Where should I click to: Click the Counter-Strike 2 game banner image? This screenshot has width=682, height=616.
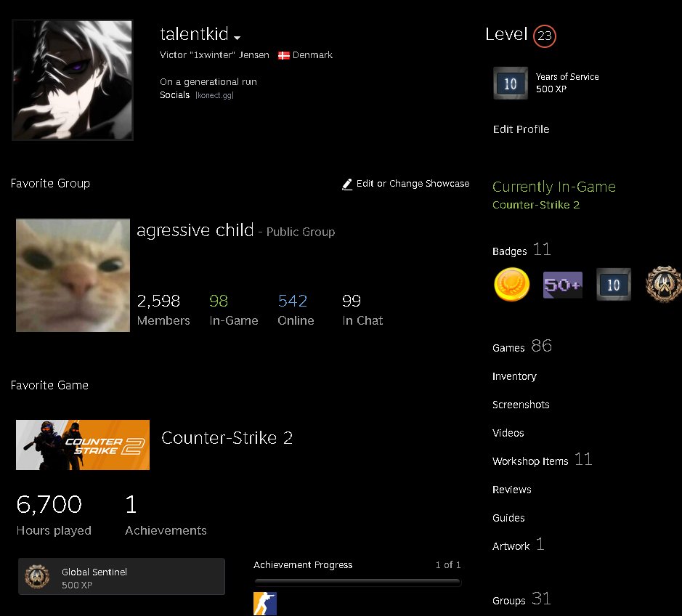pos(83,445)
